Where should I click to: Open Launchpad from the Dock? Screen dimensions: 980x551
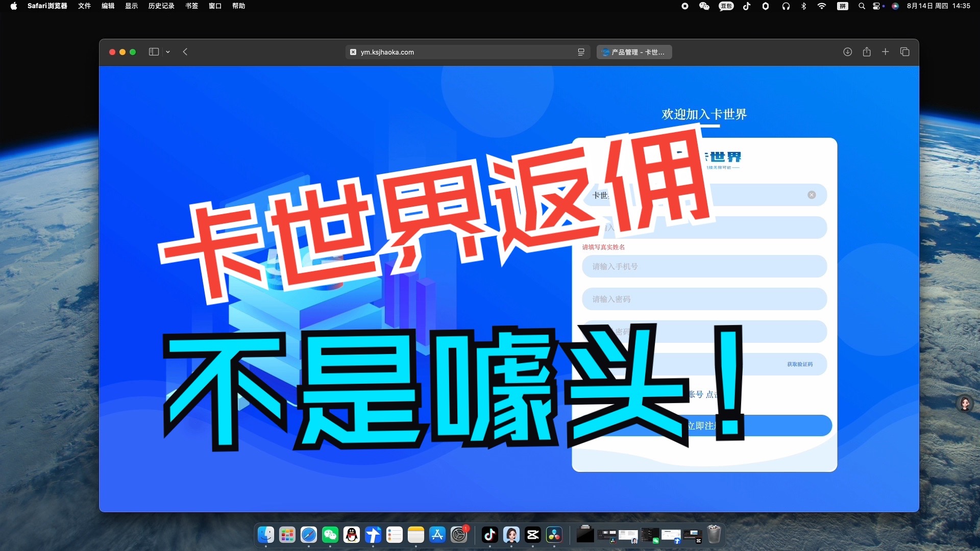click(287, 535)
